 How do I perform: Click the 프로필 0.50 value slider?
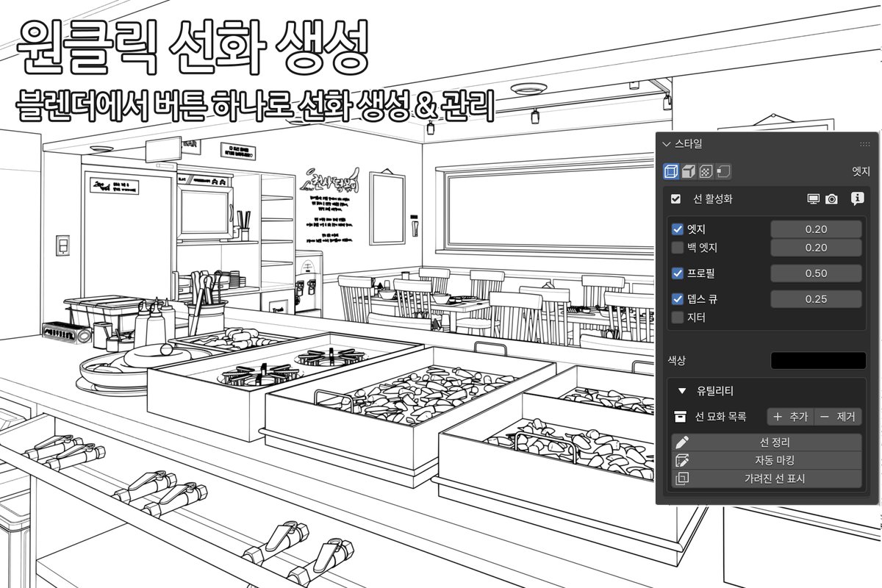pyautogui.click(x=817, y=273)
